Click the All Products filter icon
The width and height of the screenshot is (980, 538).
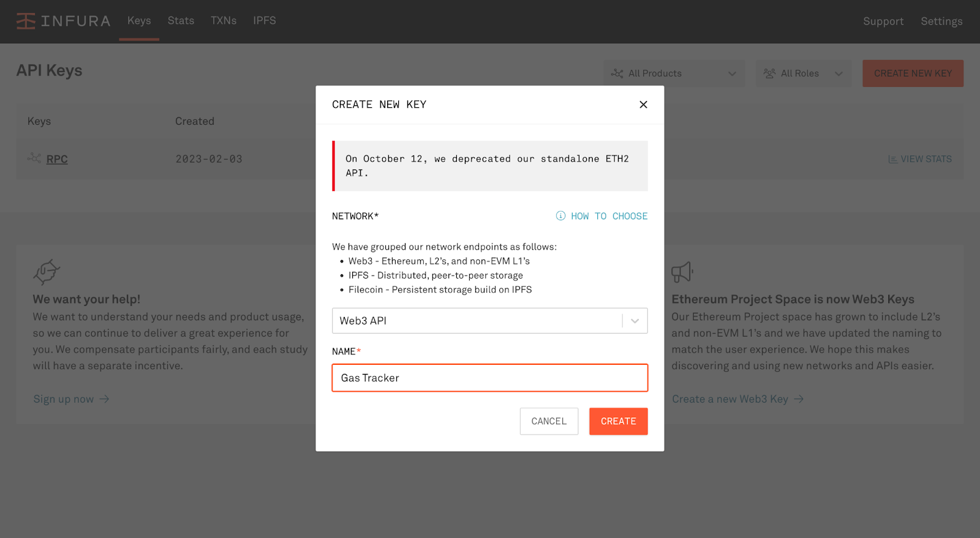click(617, 73)
